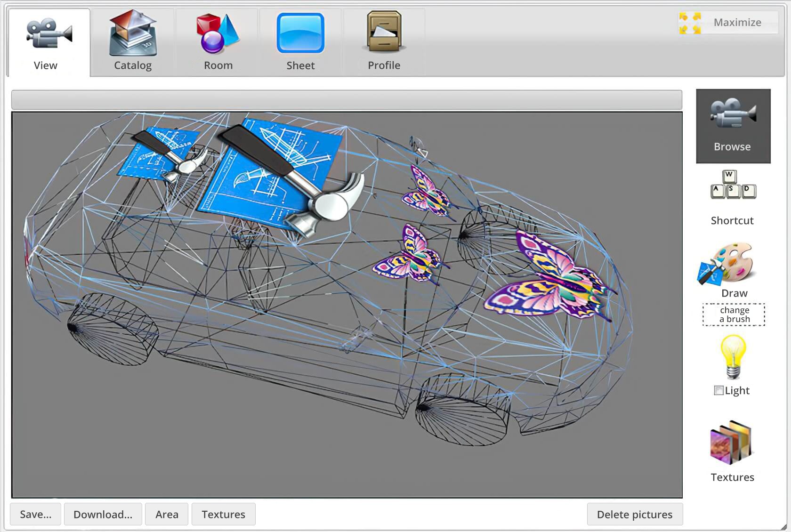Select the View camera tab
The height and width of the screenshot is (532, 791).
pos(48,43)
